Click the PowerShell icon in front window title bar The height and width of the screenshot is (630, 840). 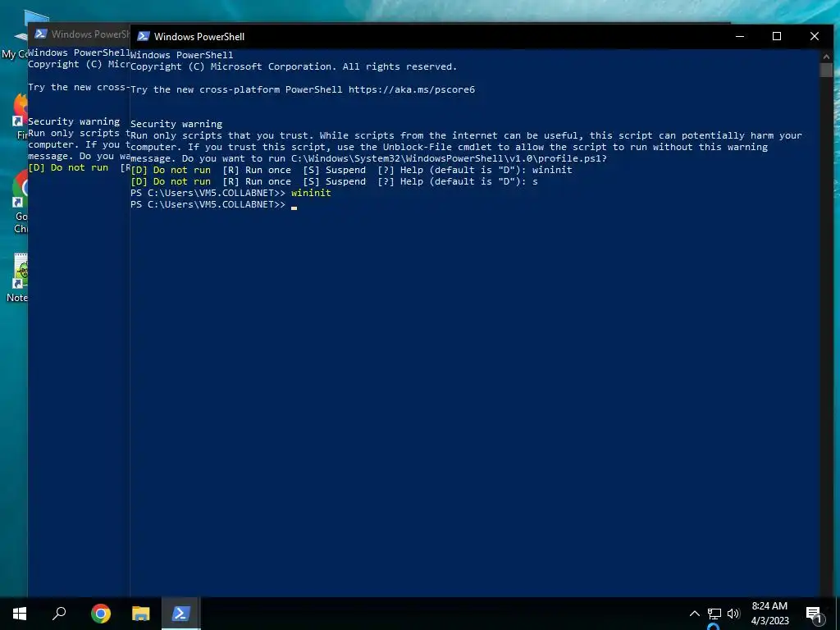(x=143, y=36)
